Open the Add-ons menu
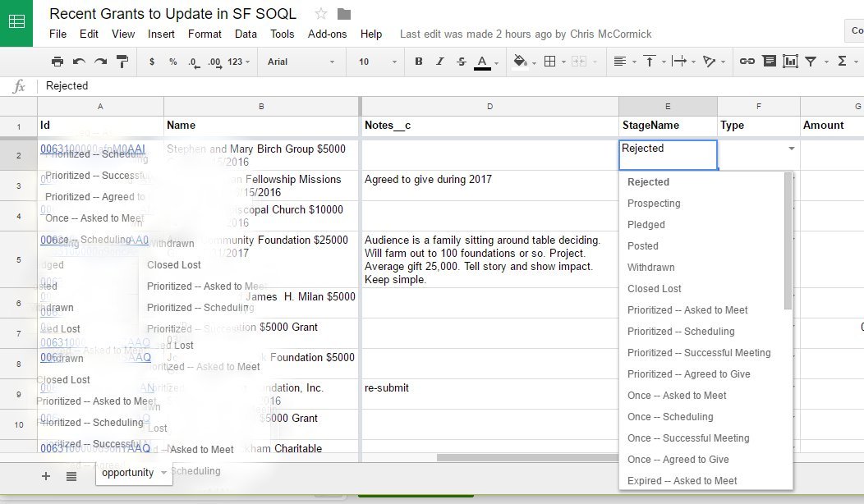The width and height of the screenshot is (864, 504). 328,34
